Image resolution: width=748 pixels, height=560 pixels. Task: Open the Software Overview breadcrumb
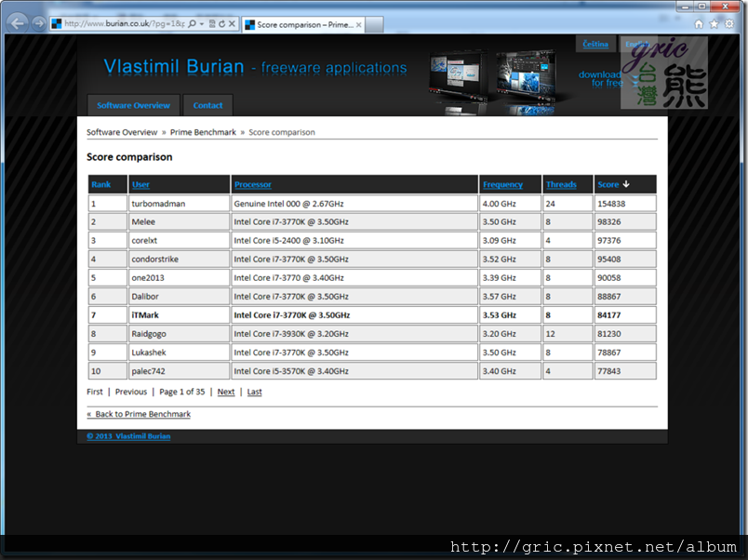coord(122,132)
